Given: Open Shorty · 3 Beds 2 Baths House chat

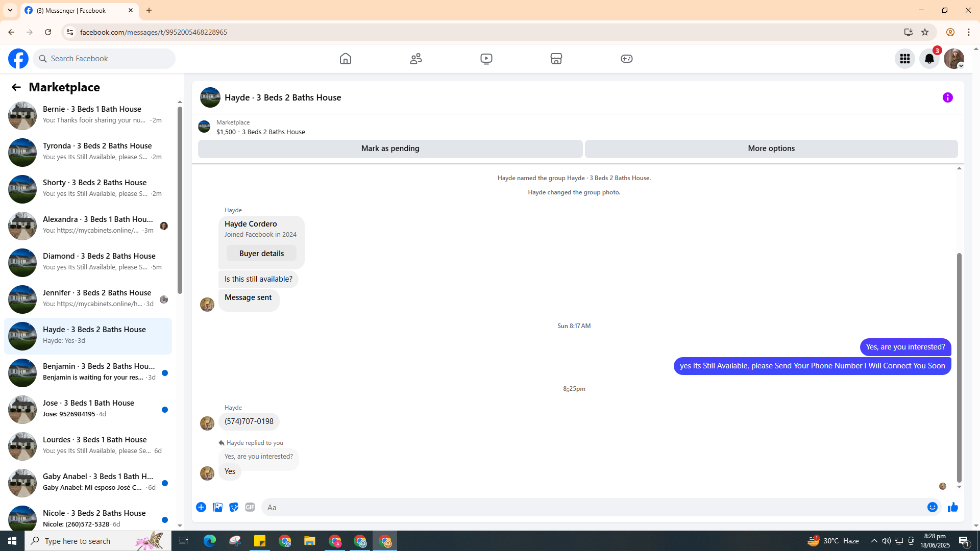Looking at the screenshot, I should point(88,189).
